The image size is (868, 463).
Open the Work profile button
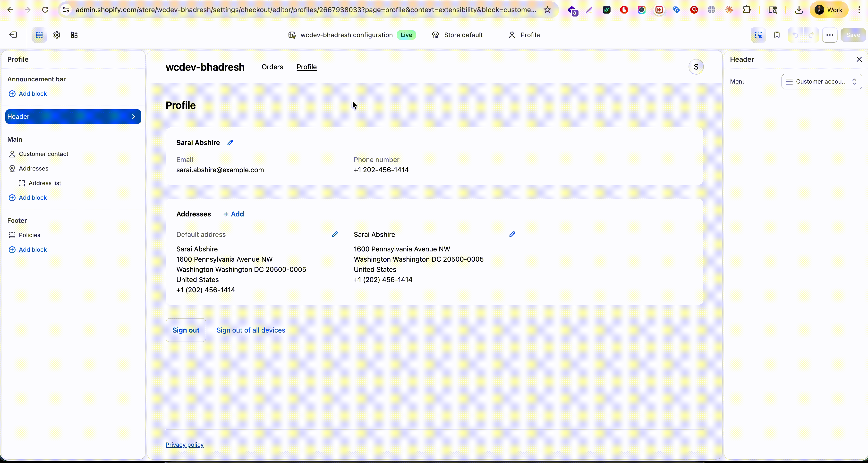[x=829, y=10]
